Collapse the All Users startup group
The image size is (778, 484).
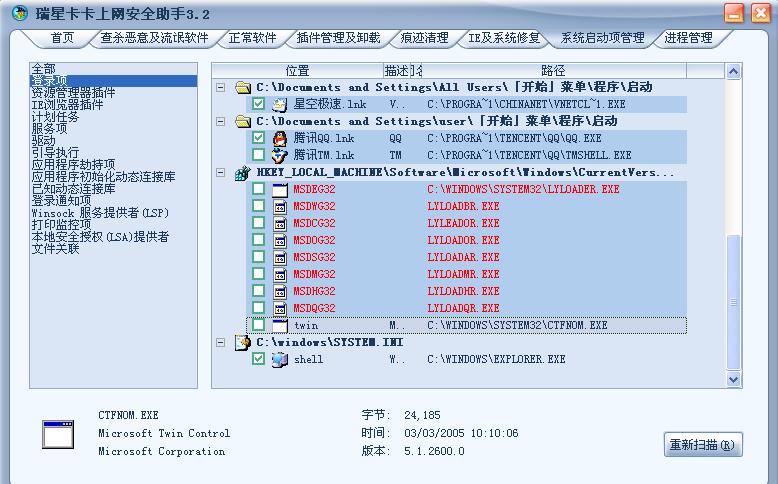click(x=221, y=87)
